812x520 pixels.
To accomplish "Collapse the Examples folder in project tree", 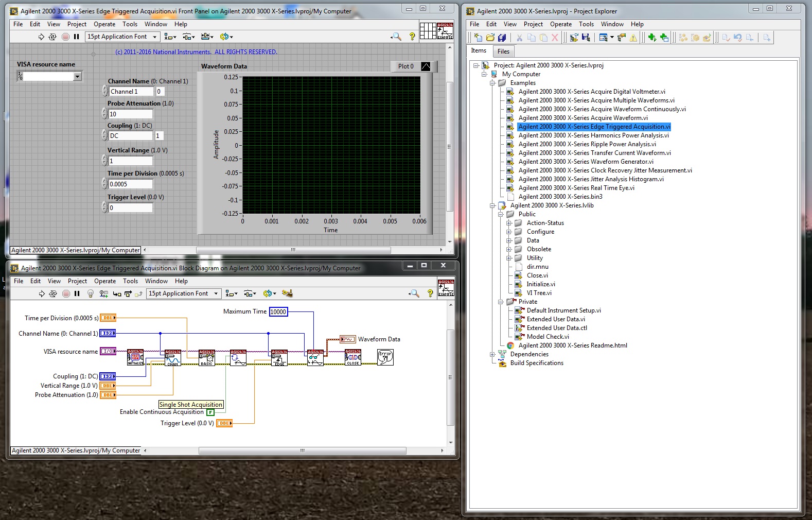I will tap(492, 83).
